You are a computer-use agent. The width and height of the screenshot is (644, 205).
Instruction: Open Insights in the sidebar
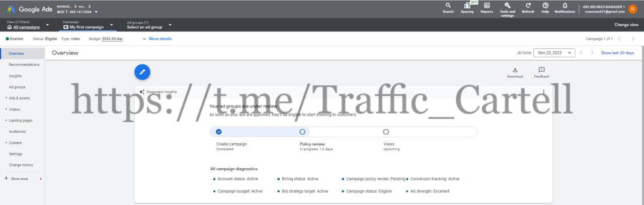pyautogui.click(x=15, y=76)
